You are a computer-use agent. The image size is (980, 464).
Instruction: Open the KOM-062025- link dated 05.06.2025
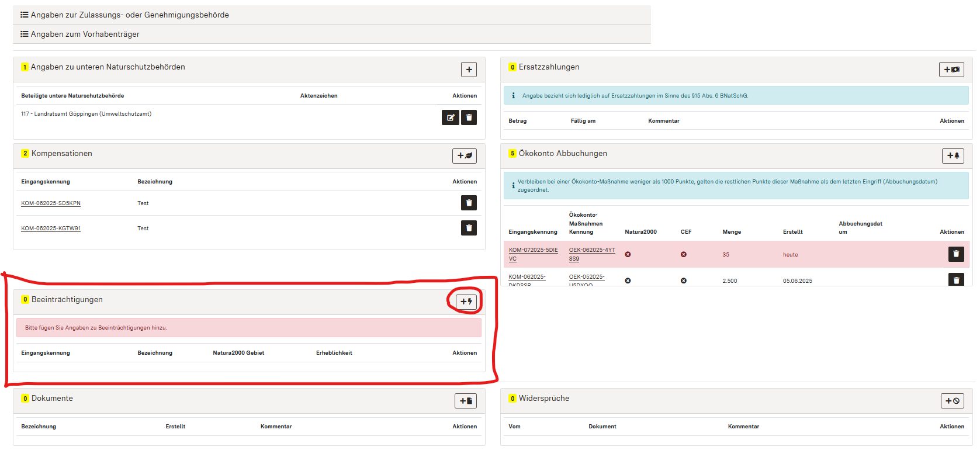point(527,280)
